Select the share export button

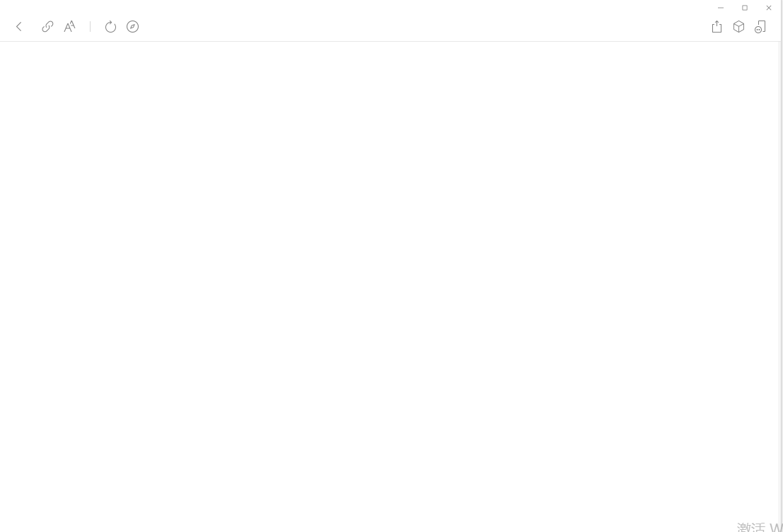[x=717, y=26]
